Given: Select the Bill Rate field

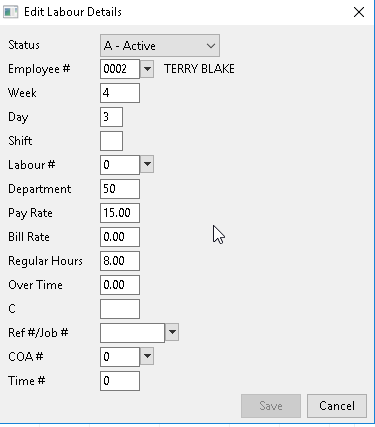Looking at the screenshot, I should [120, 237].
